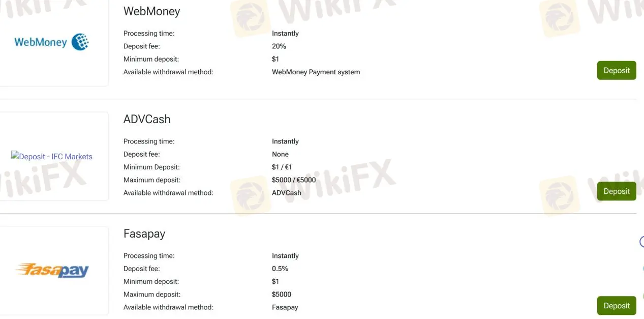Click the WebMoney Payment system withdrawal text
This screenshot has width=644, height=319.
tap(316, 72)
